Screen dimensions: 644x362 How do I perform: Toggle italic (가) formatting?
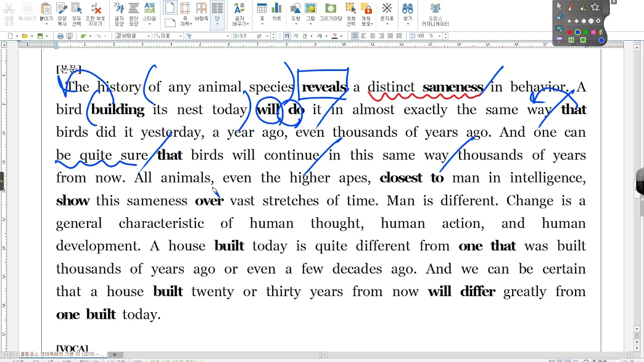pos(296,36)
